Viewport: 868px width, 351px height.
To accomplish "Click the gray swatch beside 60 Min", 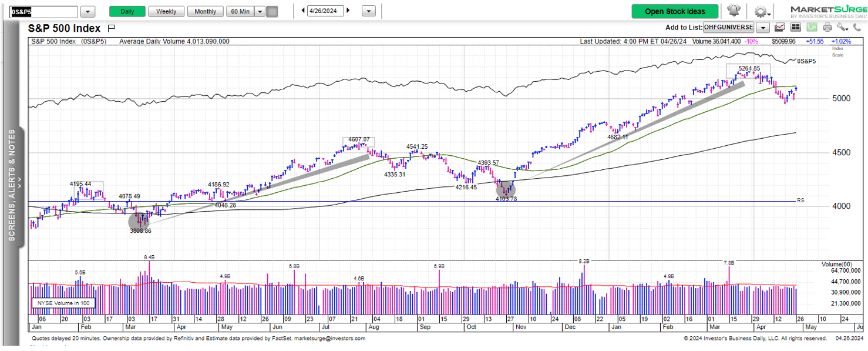I will (x=272, y=11).
